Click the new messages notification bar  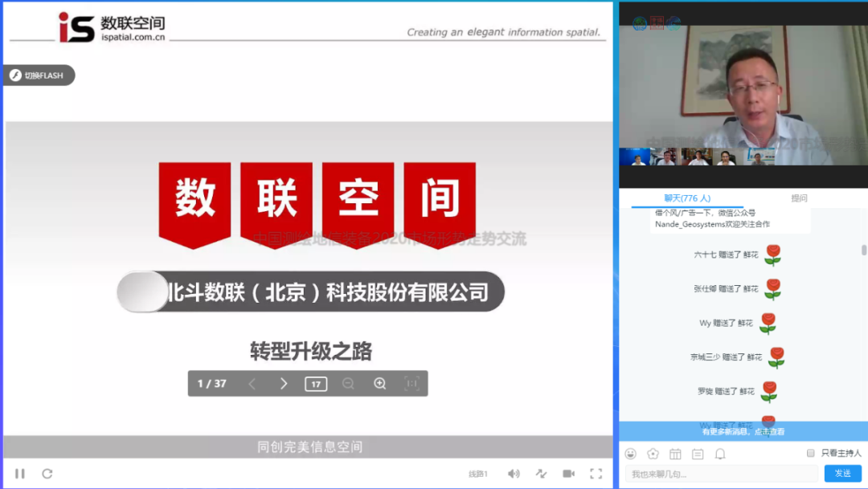pos(743,431)
